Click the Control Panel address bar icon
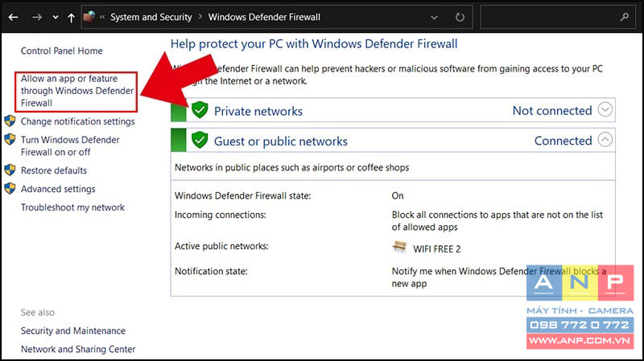The width and height of the screenshot is (644, 361). [89, 17]
